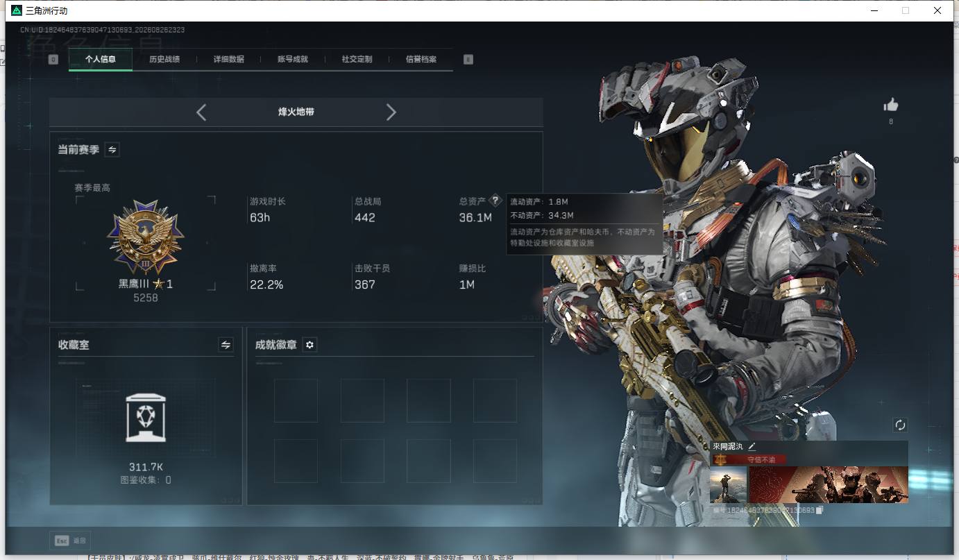959x560 pixels.
Task: Click the 击败干员 367 value
Action: pyautogui.click(x=365, y=285)
